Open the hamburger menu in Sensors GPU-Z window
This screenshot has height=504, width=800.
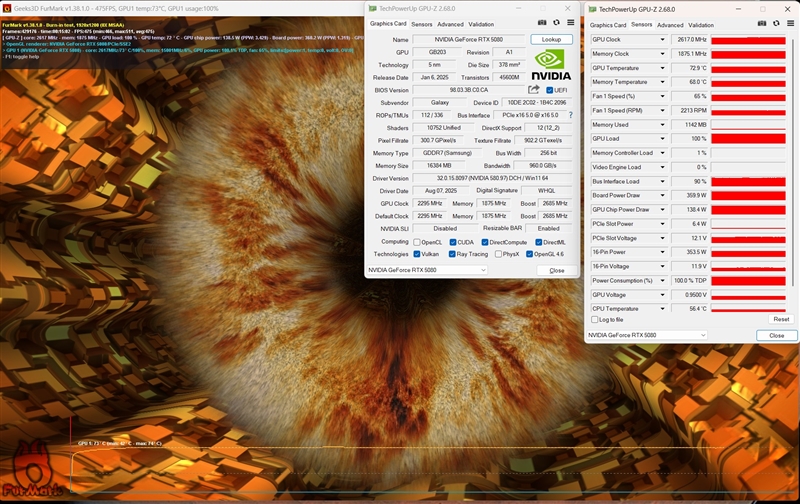[790, 23]
